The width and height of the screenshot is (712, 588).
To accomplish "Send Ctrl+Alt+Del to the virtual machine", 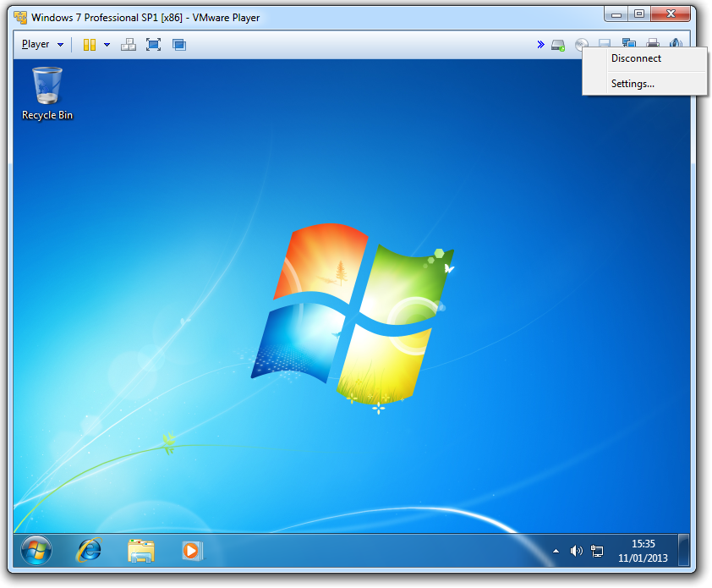I will (129, 45).
